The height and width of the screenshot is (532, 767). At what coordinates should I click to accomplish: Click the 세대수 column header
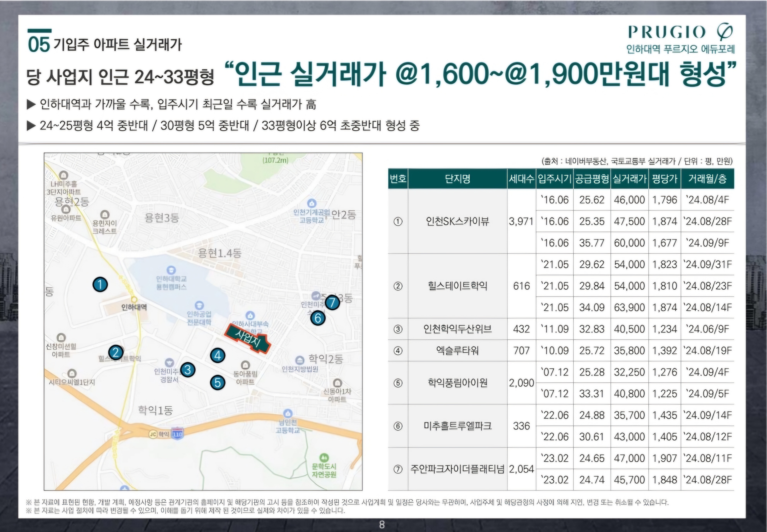point(521,179)
